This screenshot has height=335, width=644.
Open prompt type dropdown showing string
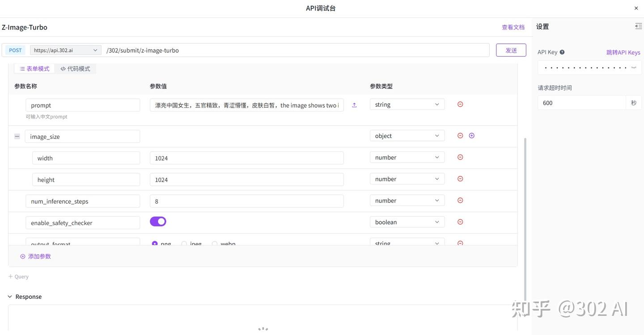click(x=407, y=104)
